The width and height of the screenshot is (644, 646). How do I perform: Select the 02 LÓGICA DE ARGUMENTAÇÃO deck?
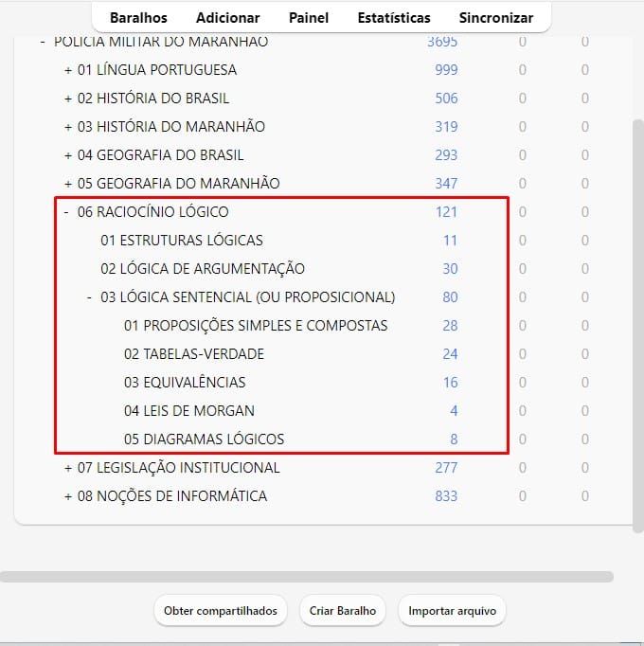click(203, 269)
